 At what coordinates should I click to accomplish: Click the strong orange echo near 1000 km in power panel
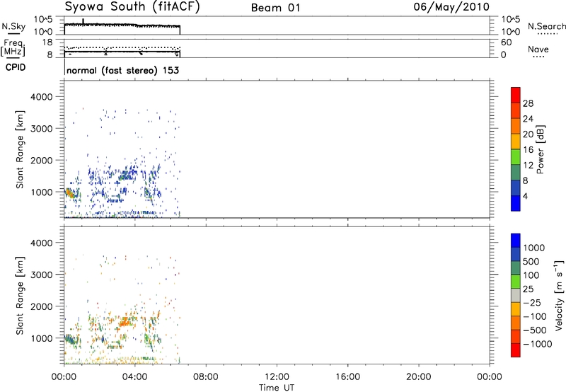click(70, 193)
